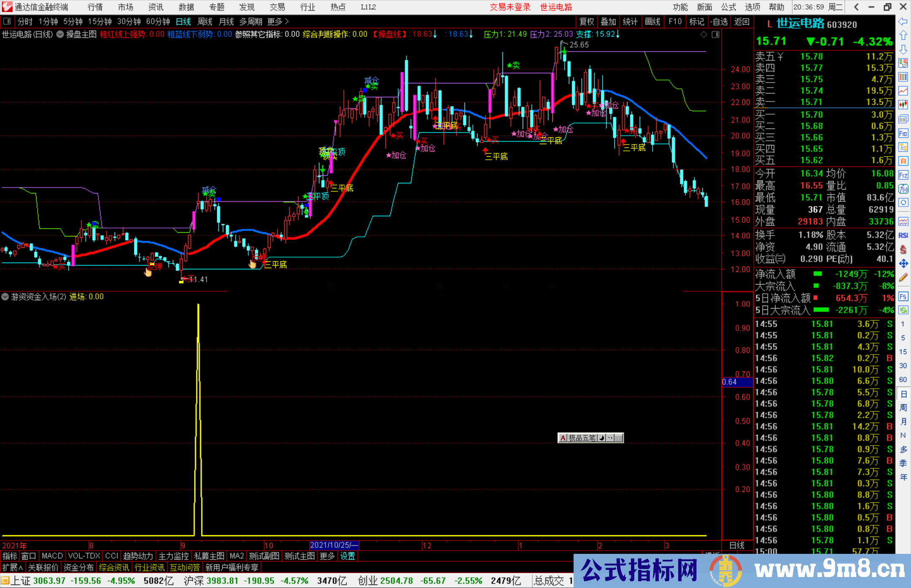Click the 设置 settings button
The image size is (911, 588).
tap(347, 556)
